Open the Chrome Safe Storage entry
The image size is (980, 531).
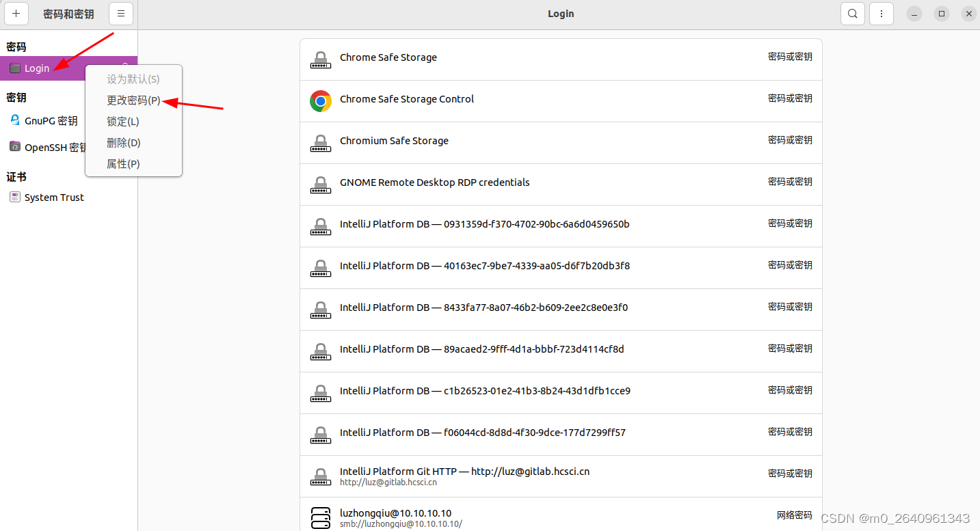(561, 59)
